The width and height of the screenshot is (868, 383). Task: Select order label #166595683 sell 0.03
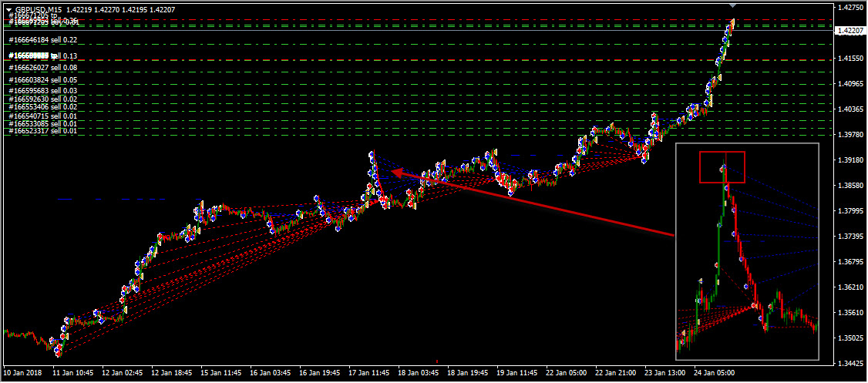point(43,91)
